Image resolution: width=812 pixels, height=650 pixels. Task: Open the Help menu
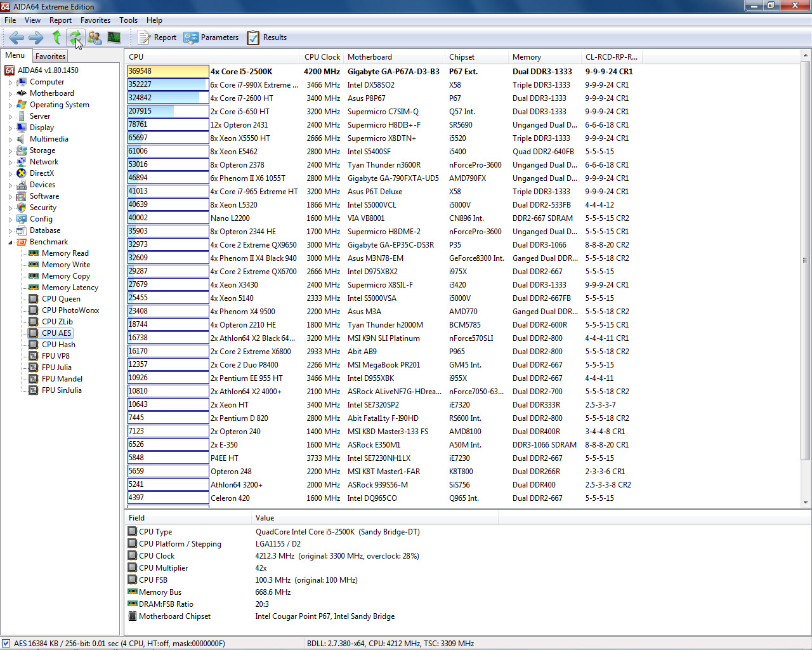point(154,20)
